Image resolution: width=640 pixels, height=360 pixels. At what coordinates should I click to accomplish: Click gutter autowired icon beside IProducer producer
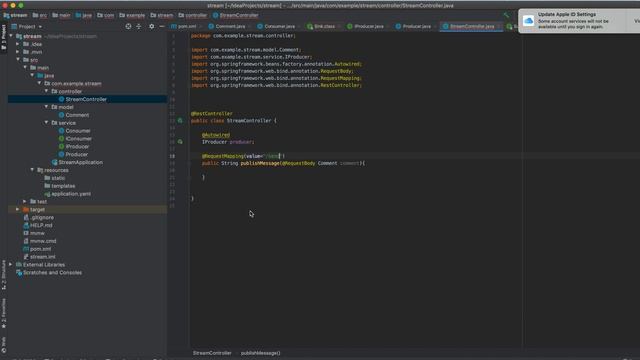pyautogui.click(x=180, y=142)
